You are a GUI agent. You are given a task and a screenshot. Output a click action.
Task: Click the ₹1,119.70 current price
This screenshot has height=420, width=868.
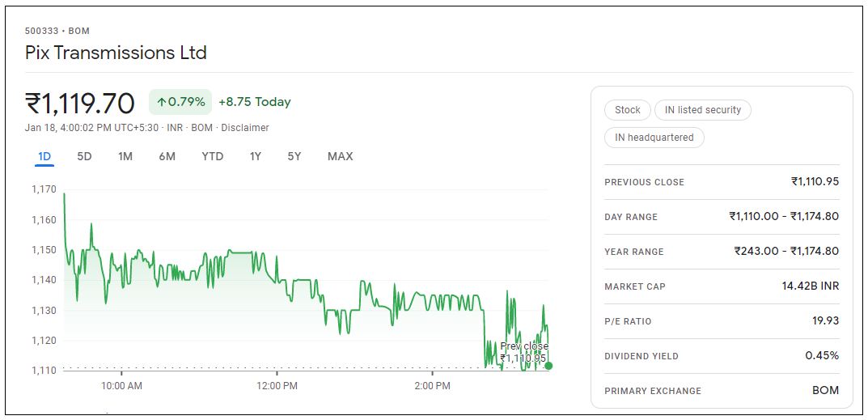(x=80, y=103)
